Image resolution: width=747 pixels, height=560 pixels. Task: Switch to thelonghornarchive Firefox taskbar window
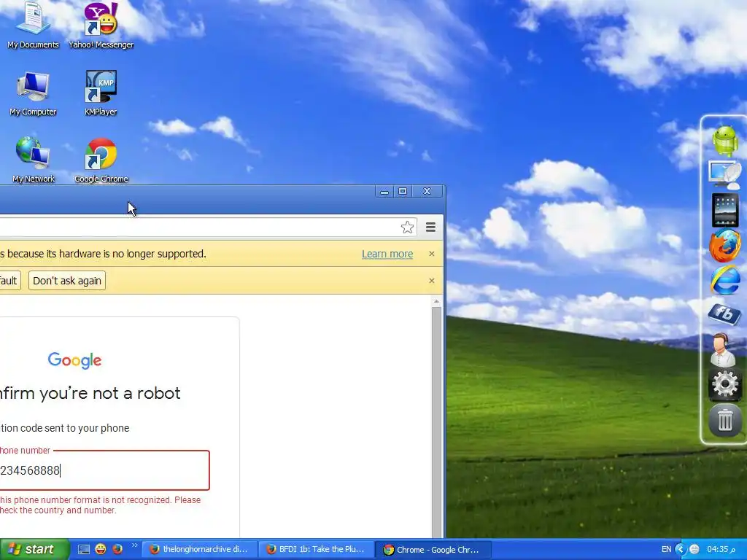click(200, 550)
